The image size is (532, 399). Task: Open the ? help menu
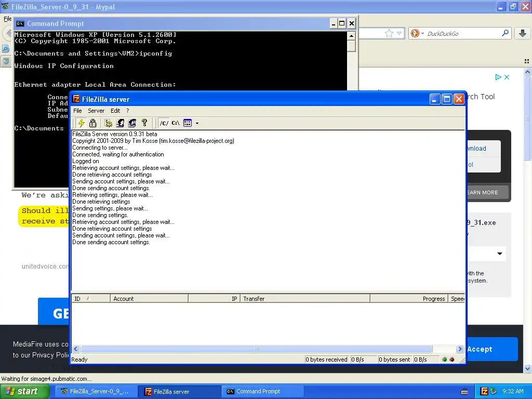[x=128, y=111]
